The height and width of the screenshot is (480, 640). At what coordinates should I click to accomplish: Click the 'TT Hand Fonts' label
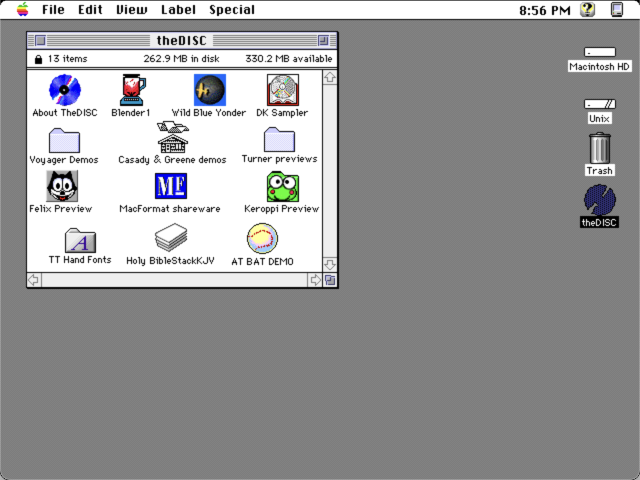(x=80, y=260)
